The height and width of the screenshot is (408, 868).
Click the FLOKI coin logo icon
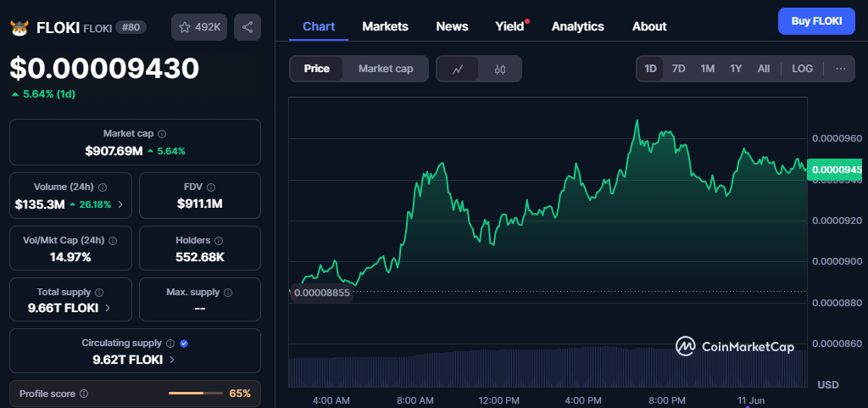[19, 28]
